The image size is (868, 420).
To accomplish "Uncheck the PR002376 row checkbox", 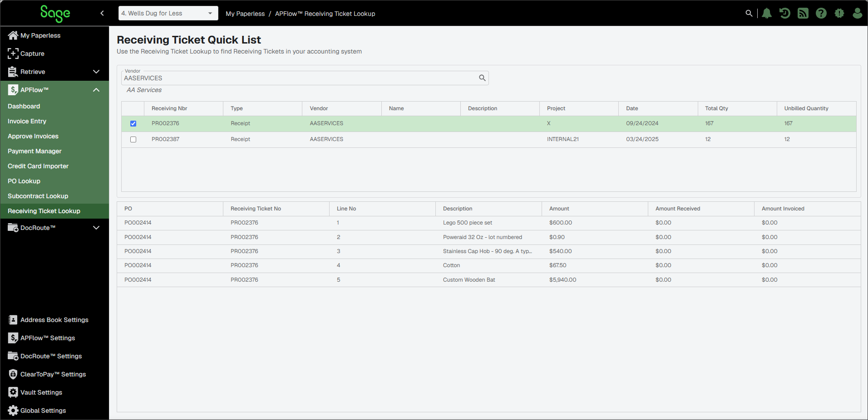I will (x=133, y=123).
